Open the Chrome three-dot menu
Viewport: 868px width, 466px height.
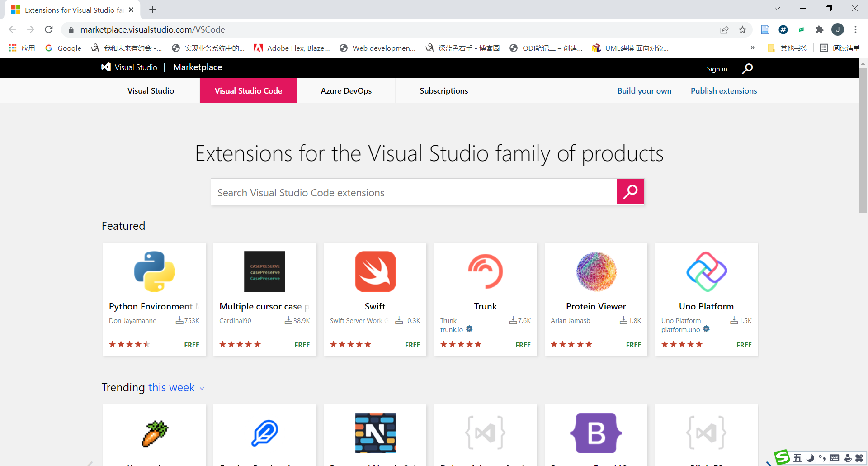pos(855,29)
